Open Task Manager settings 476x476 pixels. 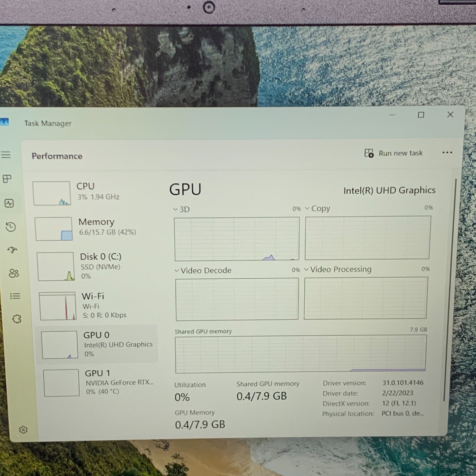pyautogui.click(x=23, y=430)
